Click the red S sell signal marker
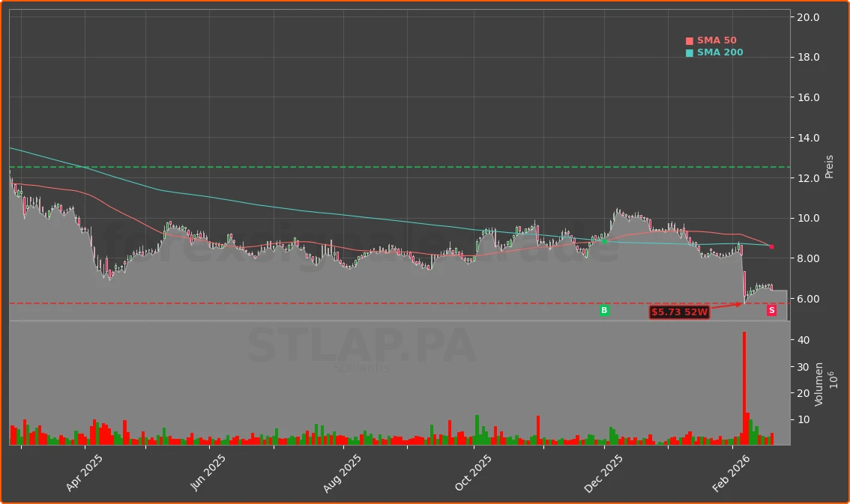The width and height of the screenshot is (850, 504). pos(771,311)
